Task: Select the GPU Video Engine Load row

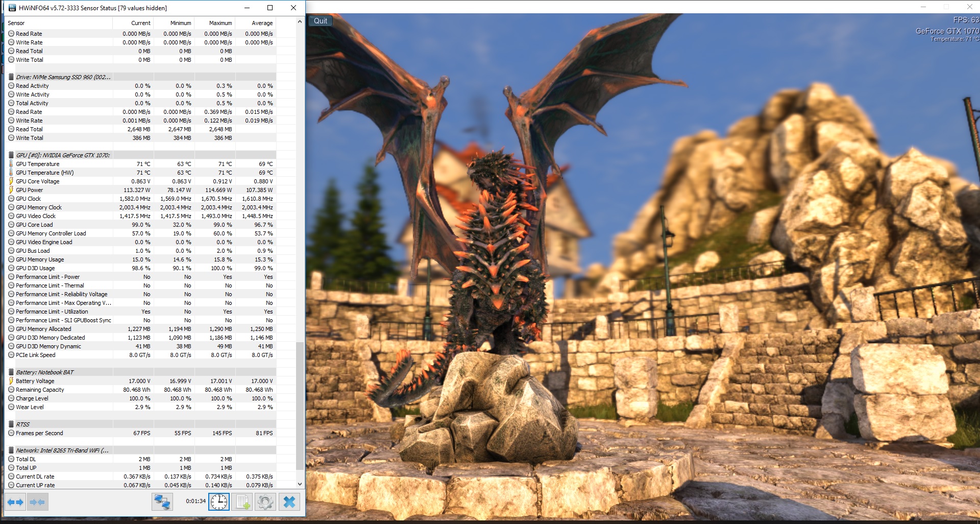Action: 141,242
